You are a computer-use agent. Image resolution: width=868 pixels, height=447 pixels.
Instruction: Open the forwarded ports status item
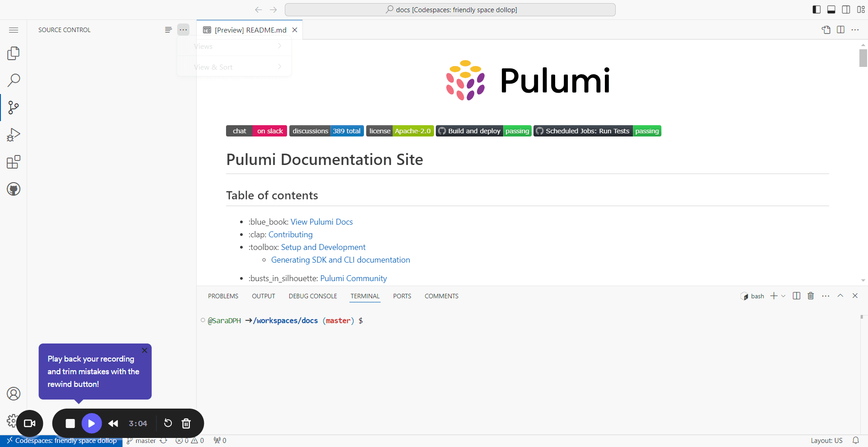point(220,441)
